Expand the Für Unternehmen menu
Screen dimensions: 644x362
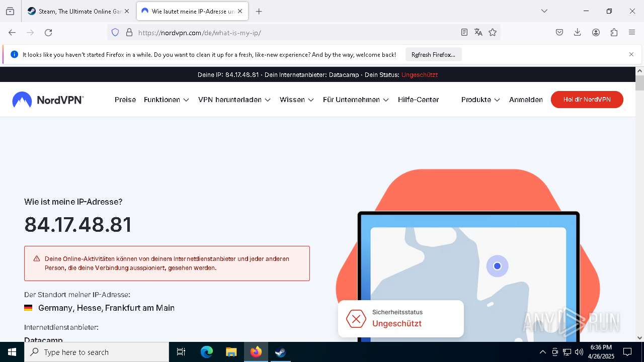(356, 100)
